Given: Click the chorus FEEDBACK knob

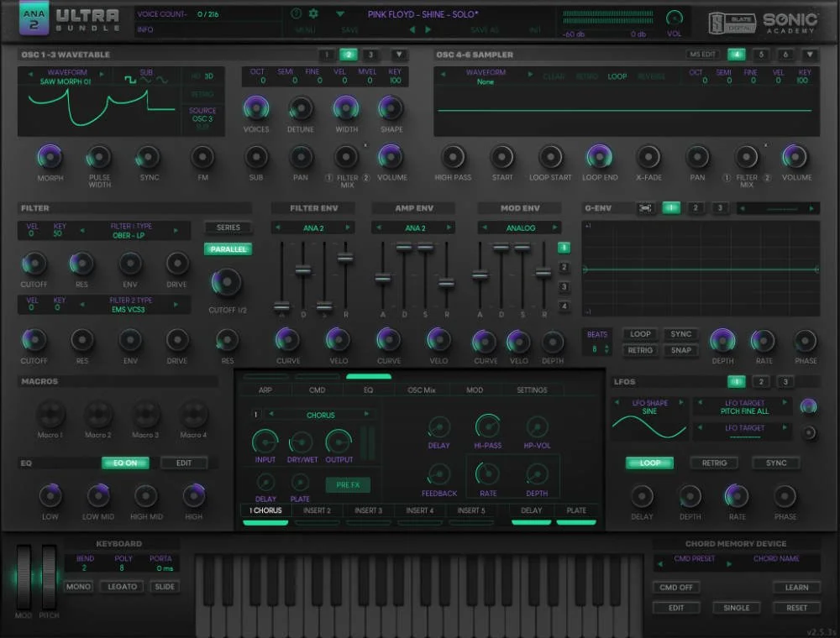Looking at the screenshot, I should pyautogui.click(x=438, y=474).
